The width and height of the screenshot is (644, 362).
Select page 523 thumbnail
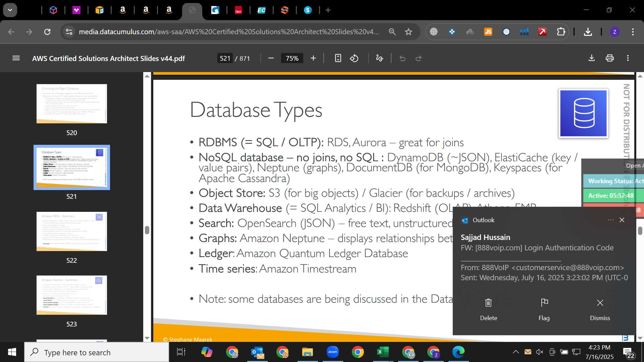pyautogui.click(x=71, y=295)
